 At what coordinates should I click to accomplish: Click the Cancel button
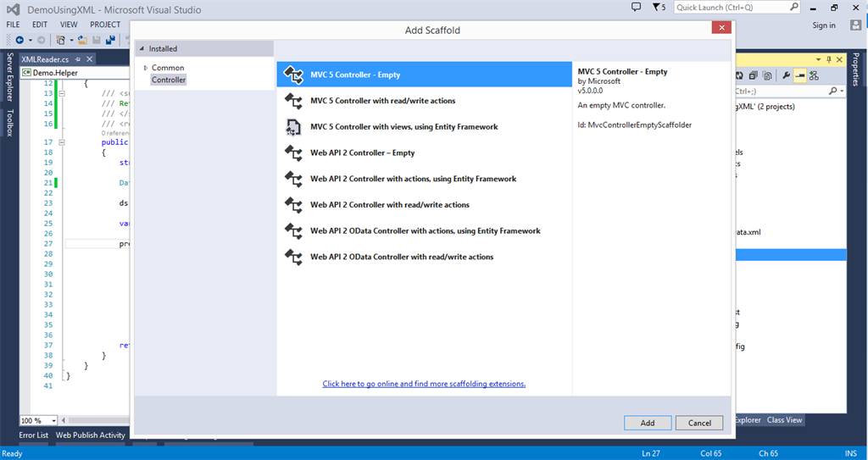click(x=699, y=423)
